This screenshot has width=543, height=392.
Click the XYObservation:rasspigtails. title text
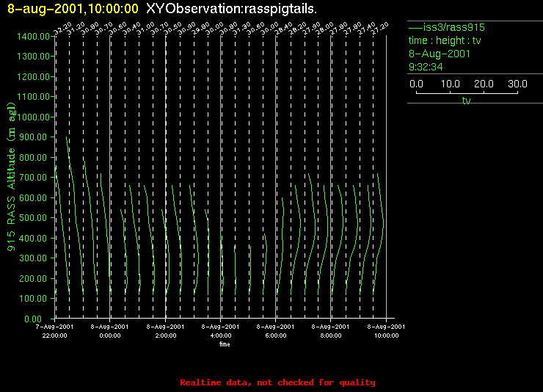point(231,9)
